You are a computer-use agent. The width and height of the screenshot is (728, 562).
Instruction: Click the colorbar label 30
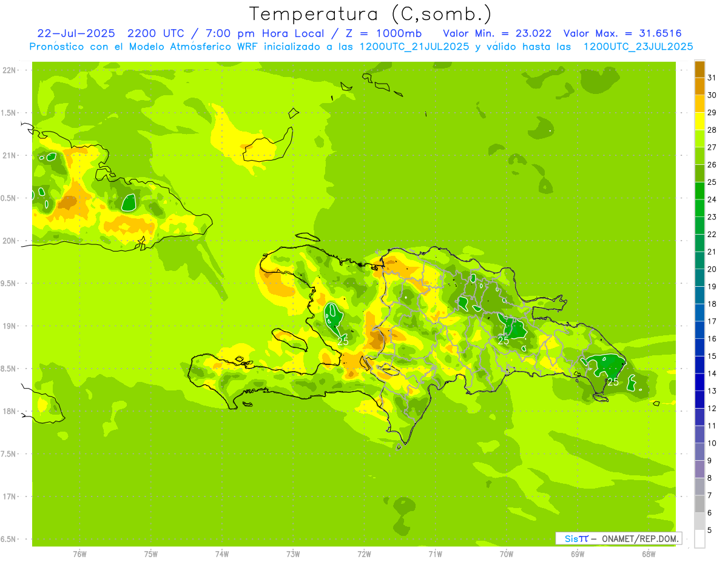coord(712,95)
